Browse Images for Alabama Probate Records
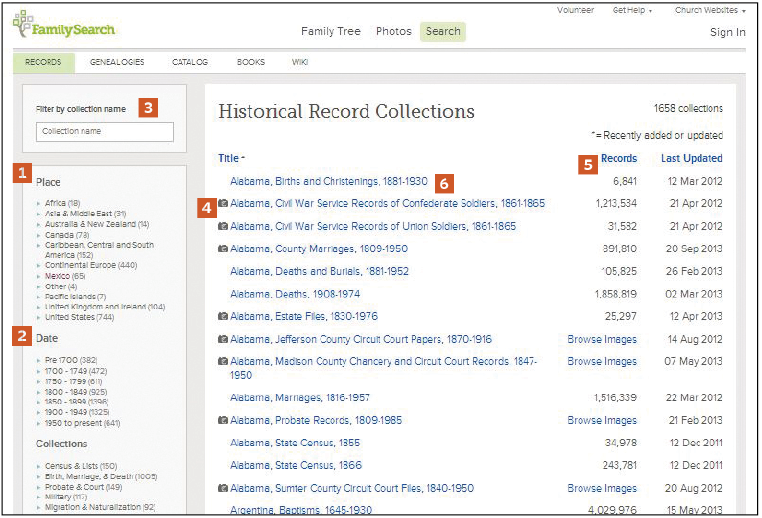 pos(602,420)
